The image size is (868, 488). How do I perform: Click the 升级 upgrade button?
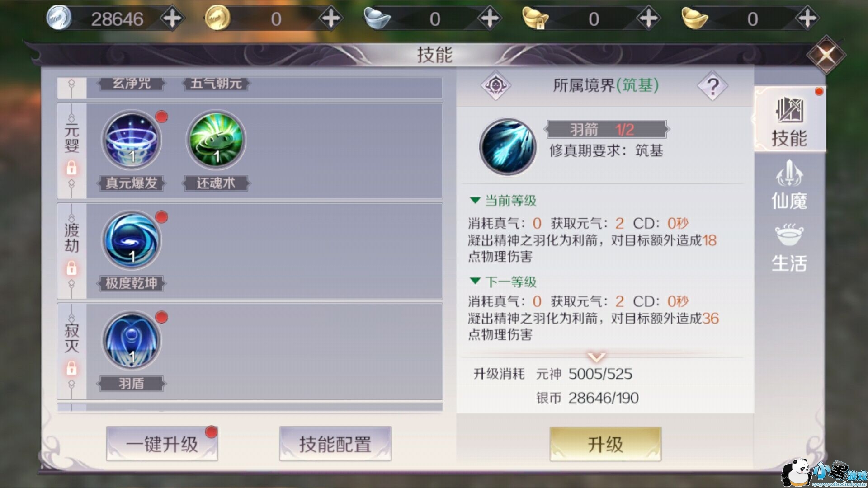tap(605, 444)
